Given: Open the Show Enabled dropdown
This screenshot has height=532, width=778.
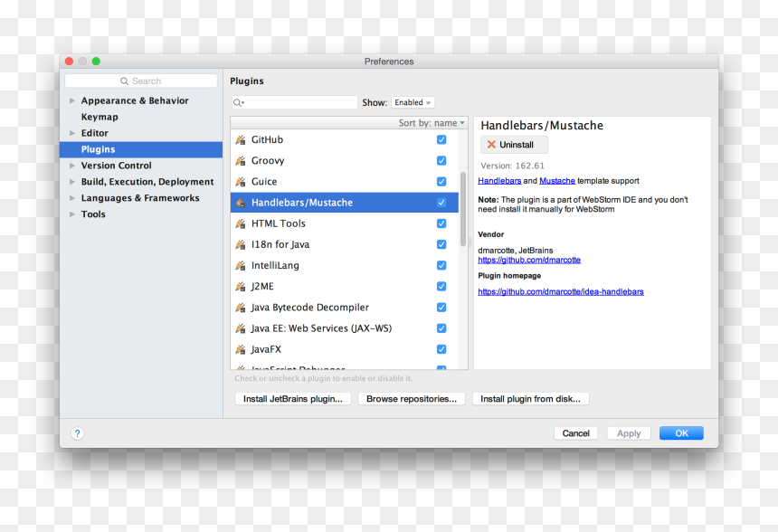Looking at the screenshot, I should tap(413, 103).
